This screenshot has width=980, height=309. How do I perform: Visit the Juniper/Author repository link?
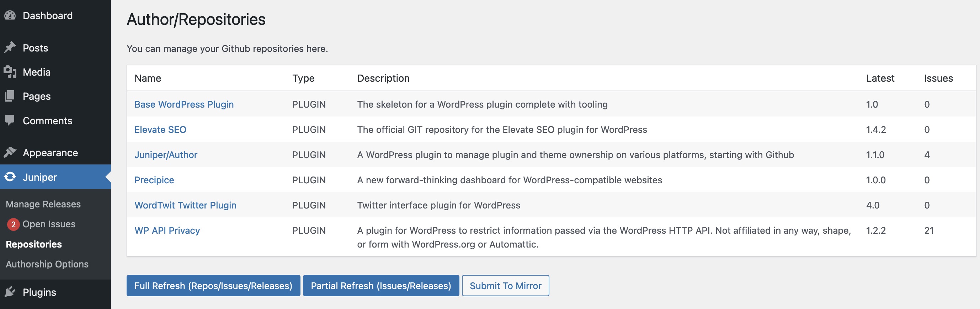pyautogui.click(x=165, y=155)
